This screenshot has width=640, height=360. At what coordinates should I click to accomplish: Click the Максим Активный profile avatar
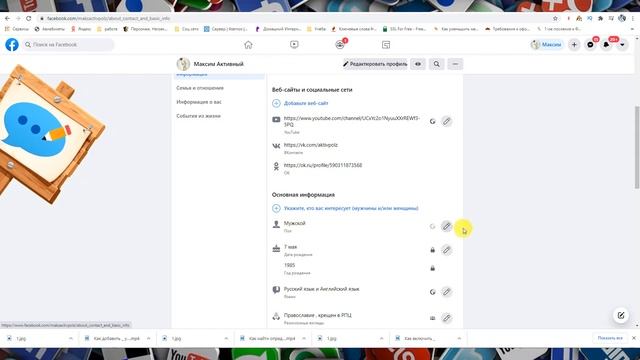click(x=183, y=64)
